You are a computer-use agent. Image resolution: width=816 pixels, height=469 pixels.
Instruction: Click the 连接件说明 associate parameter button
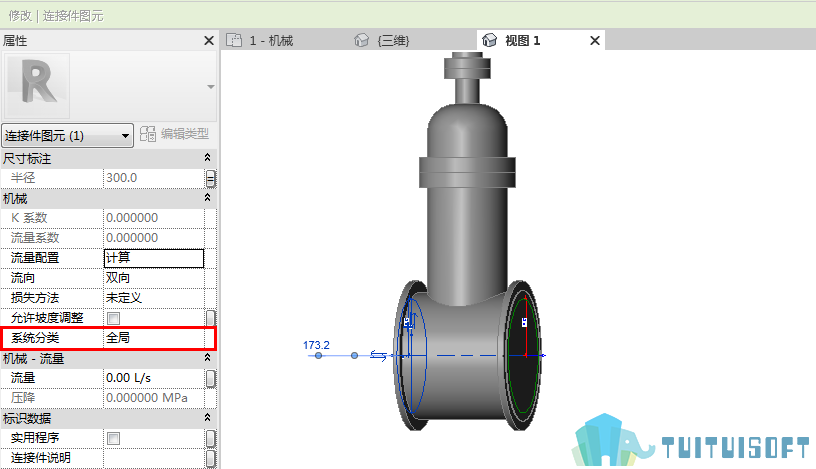click(x=210, y=458)
